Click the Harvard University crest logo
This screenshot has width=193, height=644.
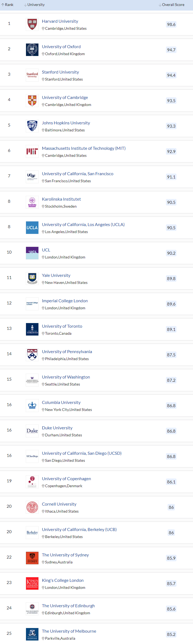point(32,24)
